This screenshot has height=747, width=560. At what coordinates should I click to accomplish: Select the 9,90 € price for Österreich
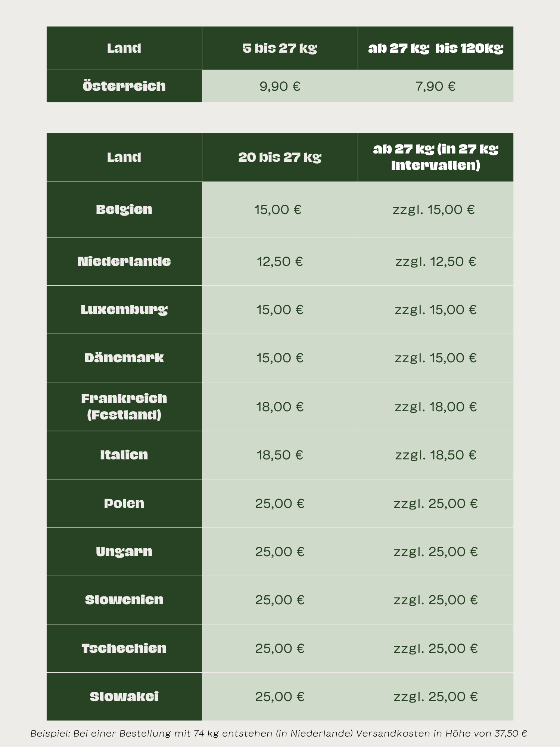point(280,86)
